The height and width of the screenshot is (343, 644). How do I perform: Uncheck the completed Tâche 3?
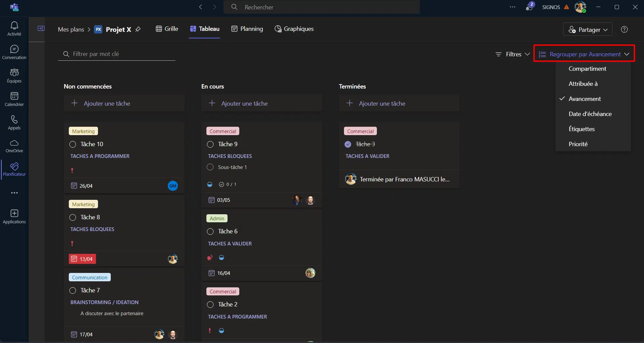[x=348, y=145]
